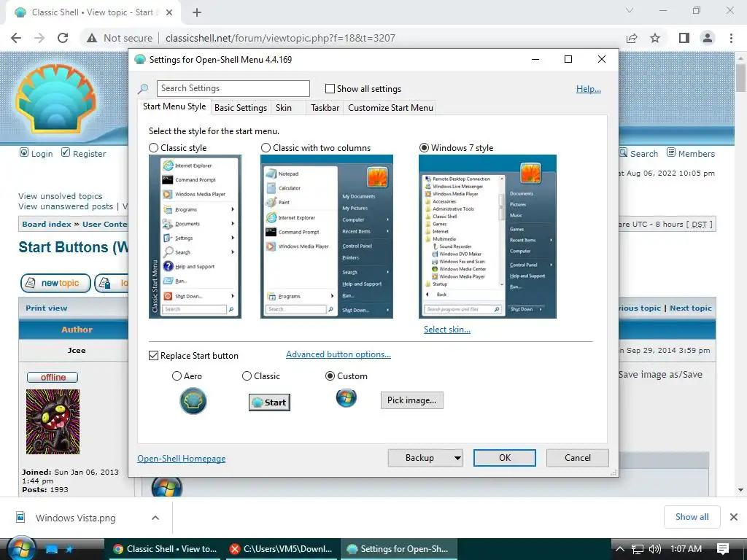
Task: Dismiss the downloads bar
Action: coord(734,517)
